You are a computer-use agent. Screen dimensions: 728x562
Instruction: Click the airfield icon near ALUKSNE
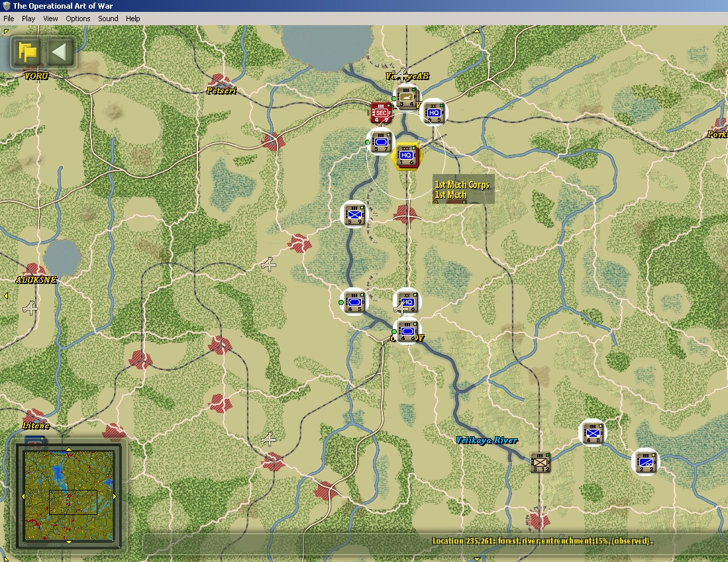30,308
